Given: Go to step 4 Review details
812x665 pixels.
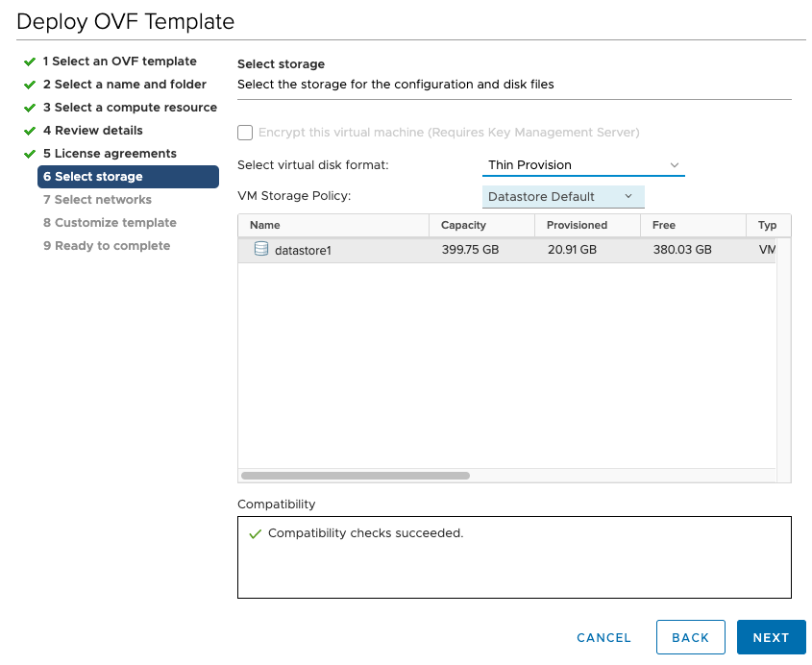Looking at the screenshot, I should (92, 131).
